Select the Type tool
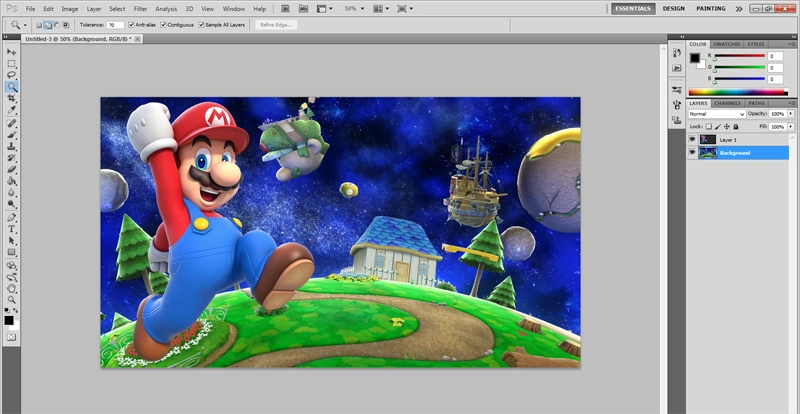This screenshot has height=414, width=800. click(12, 229)
